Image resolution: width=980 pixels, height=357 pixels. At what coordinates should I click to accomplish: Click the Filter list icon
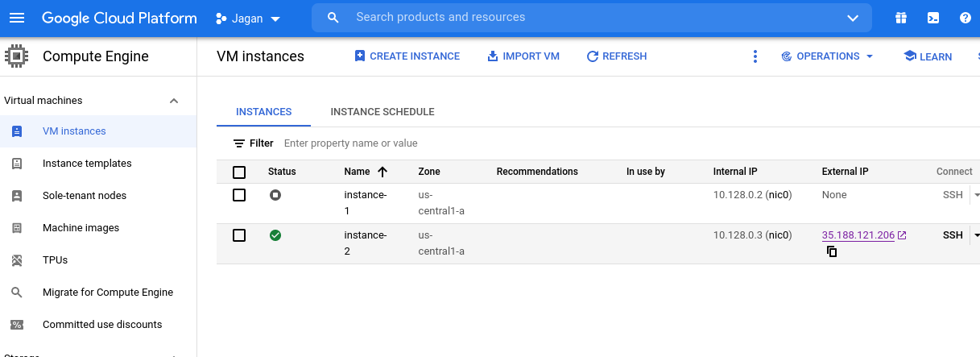click(x=239, y=143)
